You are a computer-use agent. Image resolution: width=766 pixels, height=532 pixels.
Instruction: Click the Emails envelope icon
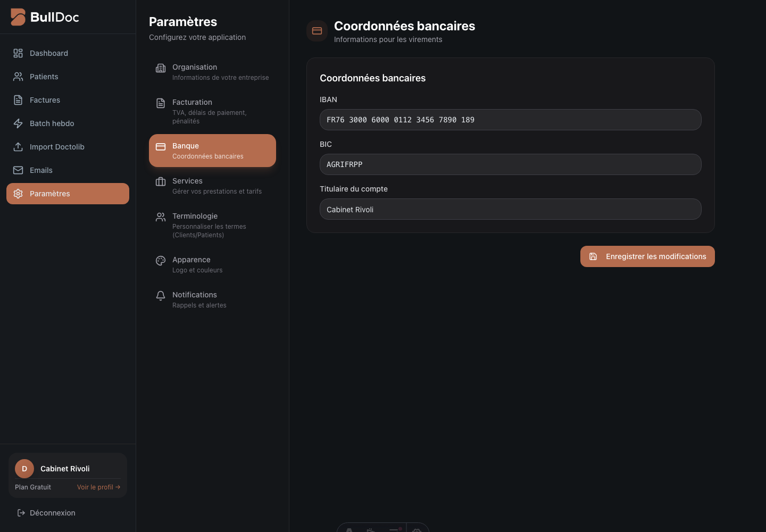pos(18,170)
